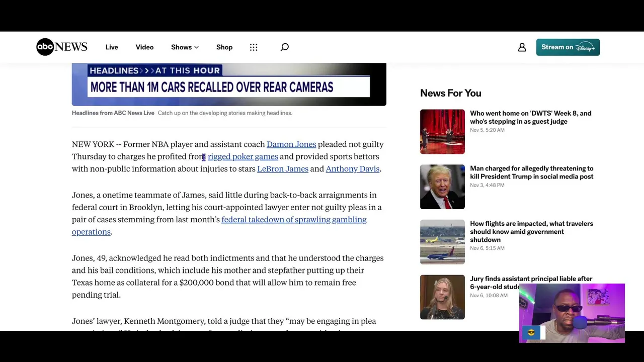Click the 'Nov 6, 10:08 AM' timestamp
This screenshot has width=644, height=362.
coord(489,296)
